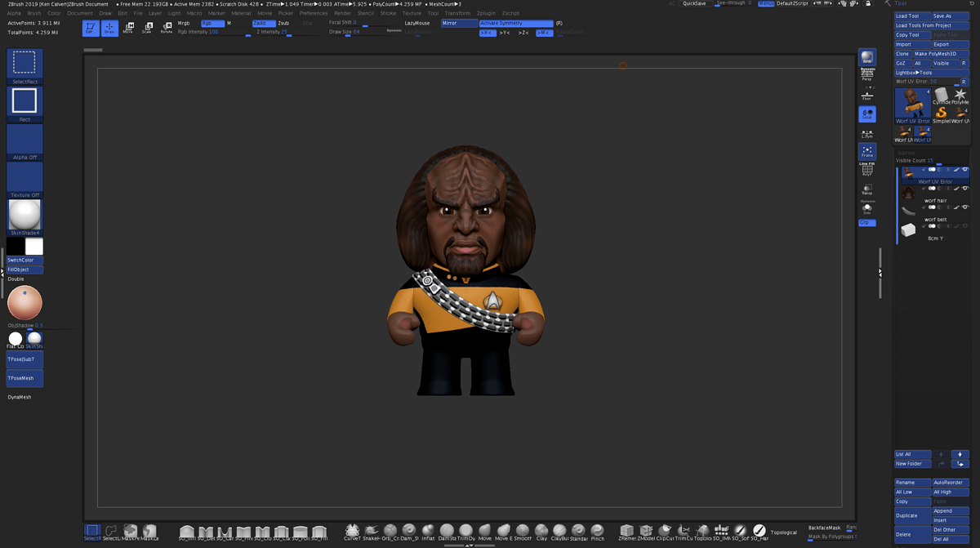Image resolution: width=980 pixels, height=548 pixels.
Task: Select the Scale transform tool
Action: [147, 28]
